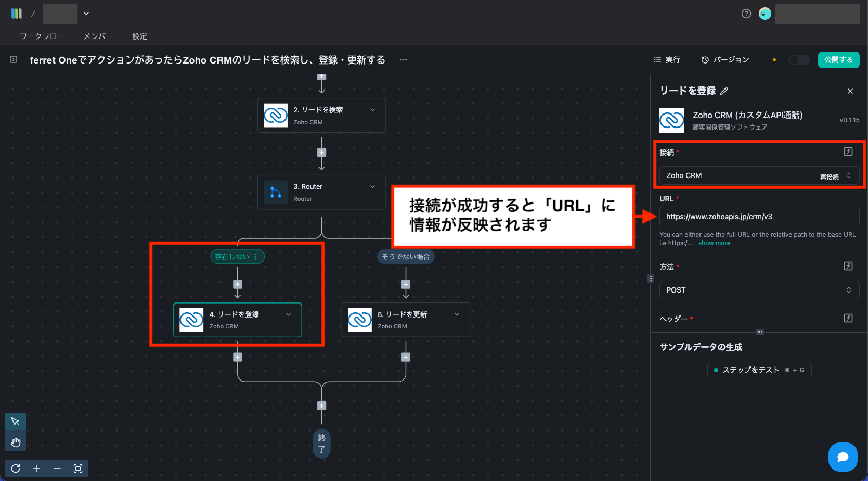Image resolution: width=868 pixels, height=481 pixels.
Task: Expand options for 3. Router step
Action: (373, 187)
